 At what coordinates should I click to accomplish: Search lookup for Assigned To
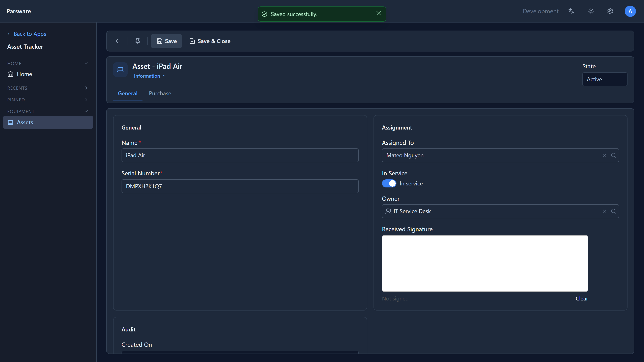613,155
